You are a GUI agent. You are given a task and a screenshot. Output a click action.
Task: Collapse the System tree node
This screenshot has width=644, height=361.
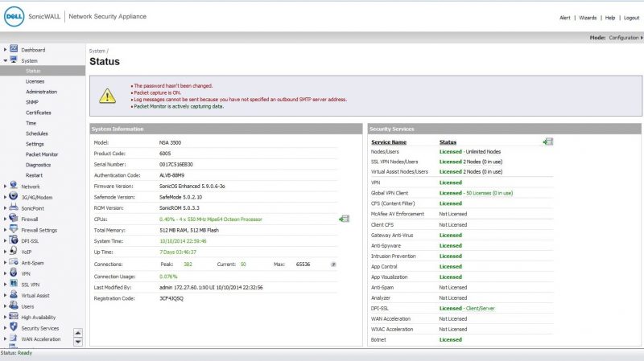[5, 61]
